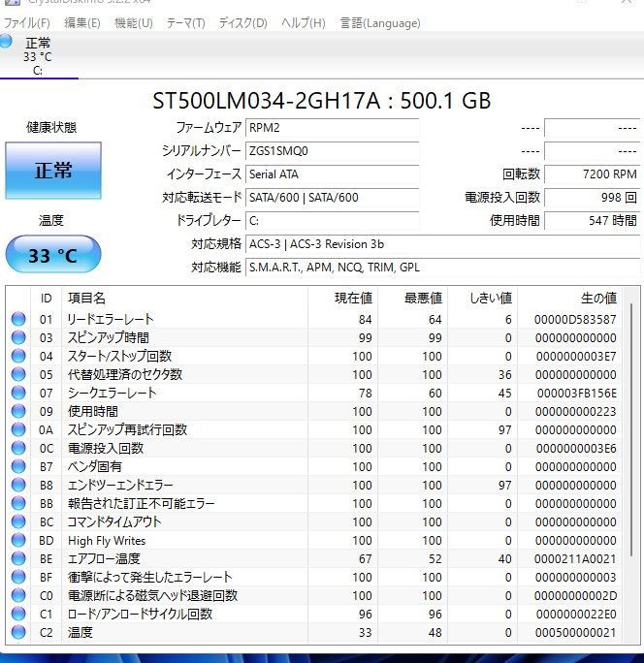The image size is (644, 663).
Task: Click the blue health icon in drive tab
Action: click(6, 42)
